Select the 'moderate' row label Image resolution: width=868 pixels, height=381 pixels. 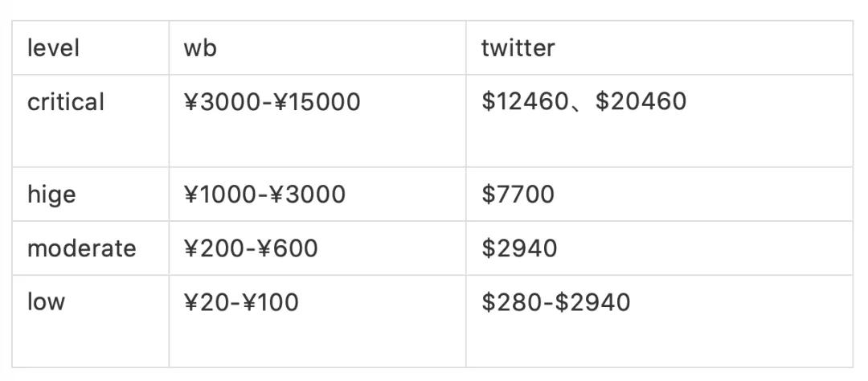(x=82, y=248)
